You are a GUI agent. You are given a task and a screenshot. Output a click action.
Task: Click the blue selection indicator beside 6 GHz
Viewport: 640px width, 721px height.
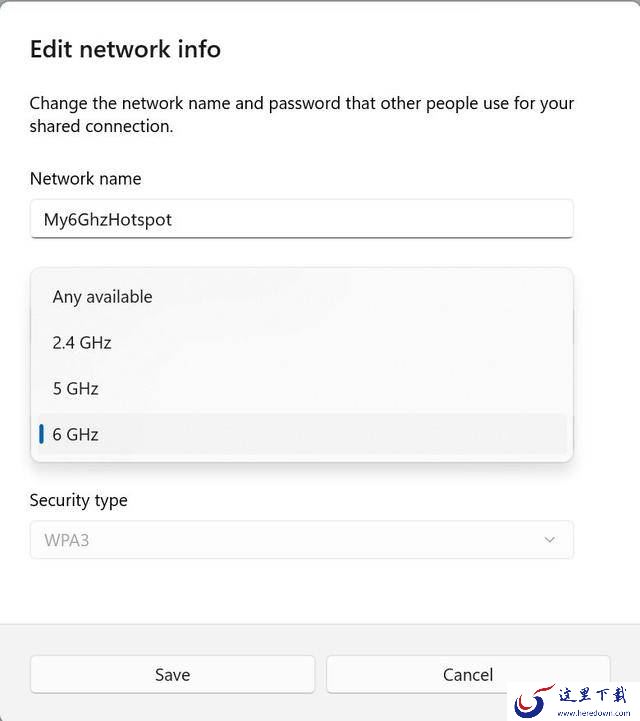click(41, 434)
